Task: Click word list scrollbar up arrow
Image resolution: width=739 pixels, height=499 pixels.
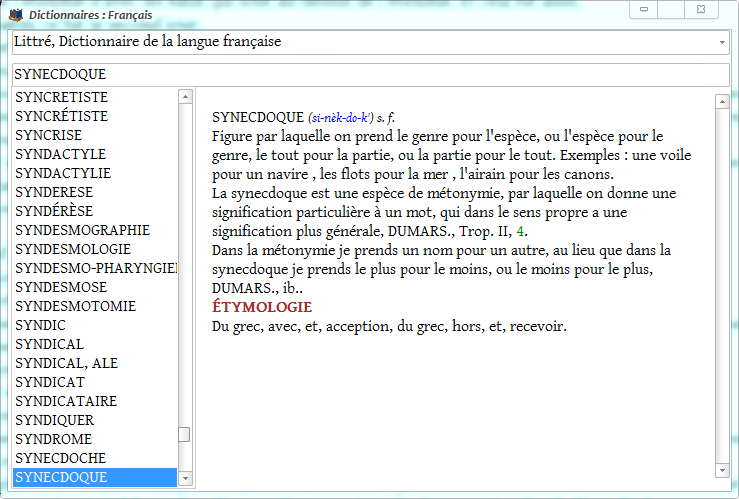Action: 185,97
